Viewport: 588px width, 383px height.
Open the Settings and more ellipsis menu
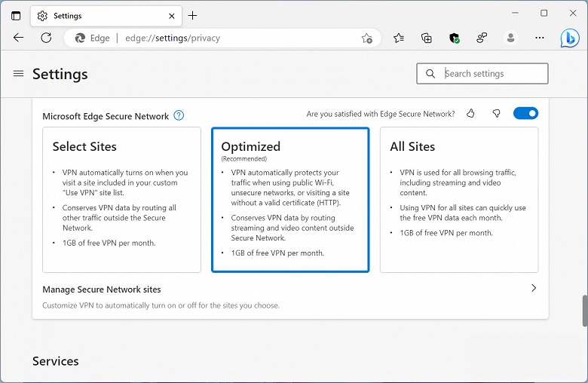click(541, 38)
